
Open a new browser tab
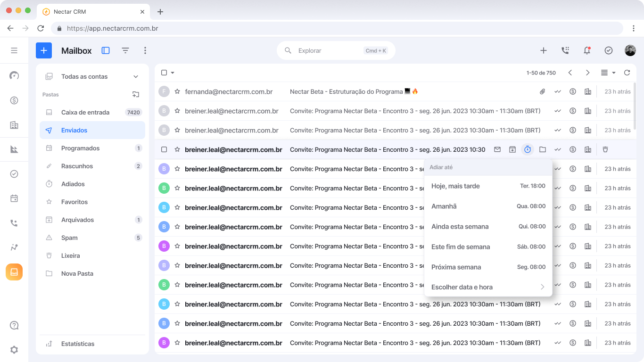160,11
